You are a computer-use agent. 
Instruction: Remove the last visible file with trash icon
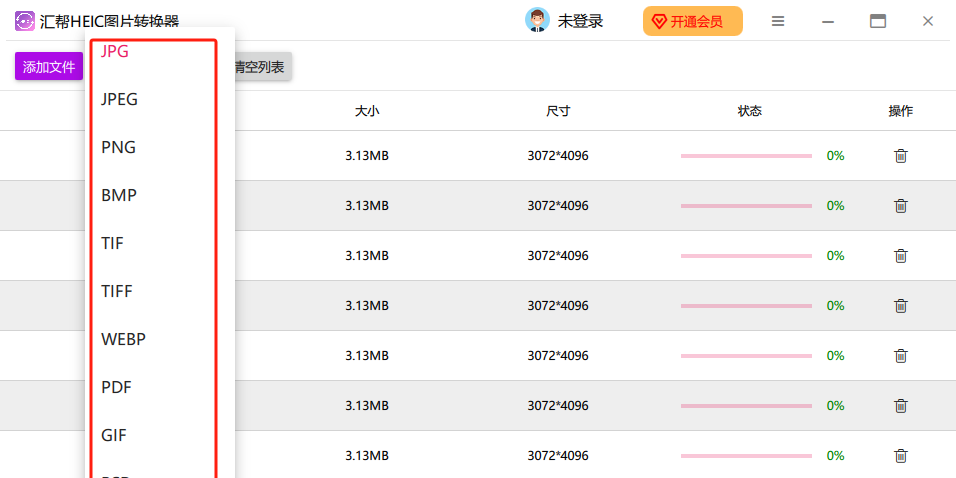[900, 456]
